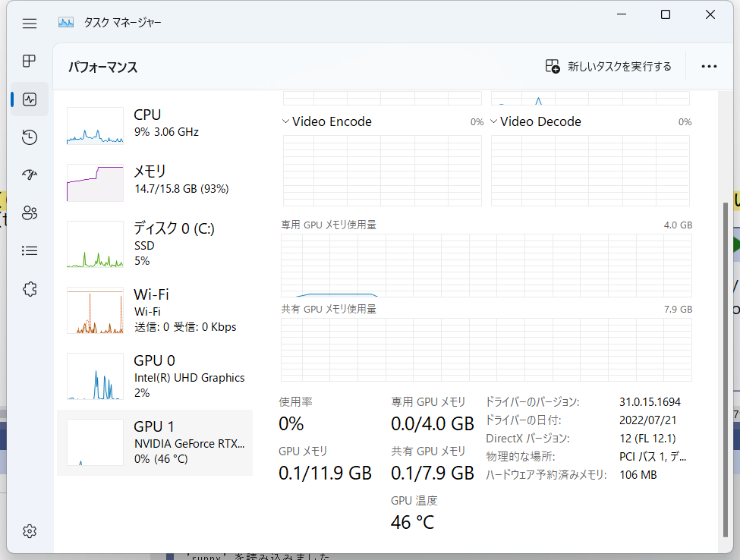Select the Wi-Fi performance entry
This screenshot has width=740, height=560.
pyautogui.click(x=155, y=310)
